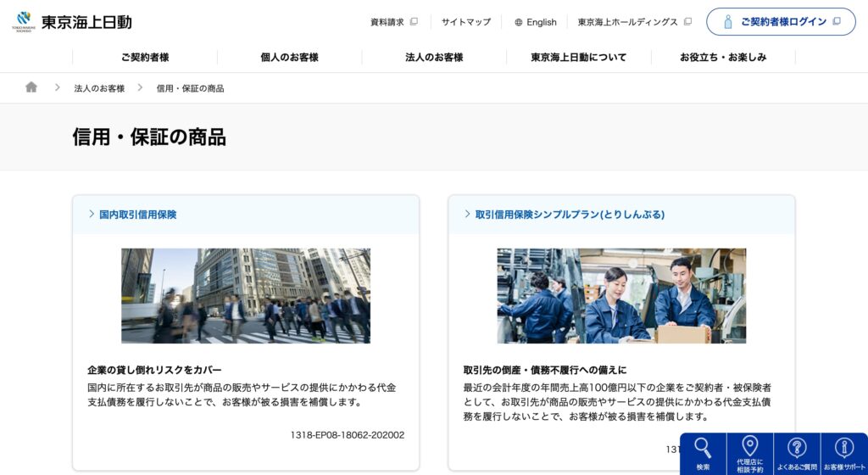This screenshot has height=475, width=868.
Task: Click chevron before 国内取引信用保険
Action: 92,215
